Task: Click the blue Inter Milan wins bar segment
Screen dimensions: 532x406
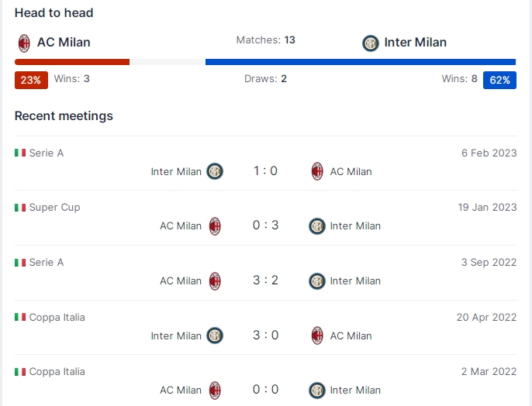Action: (360, 62)
